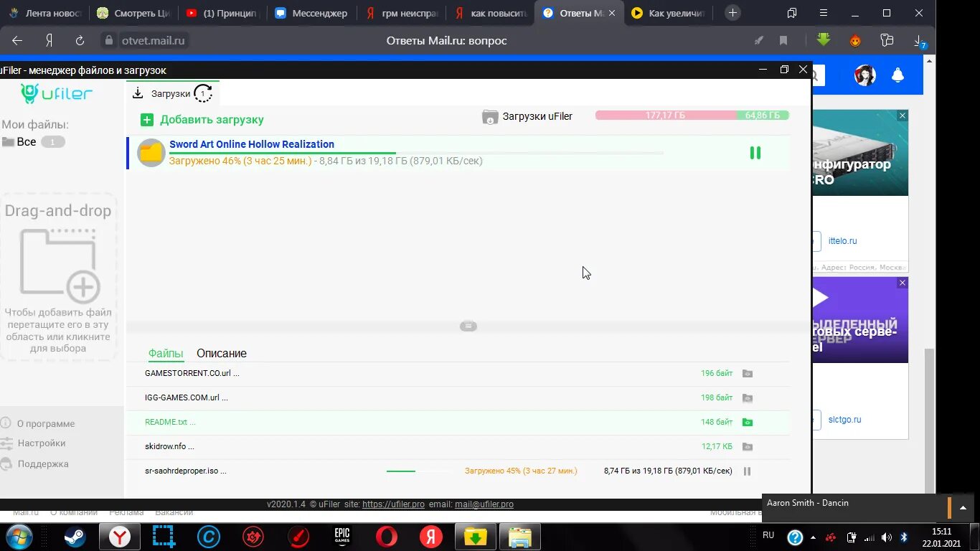Click the RU language indicator
The height and width of the screenshot is (551, 980).
768,535
